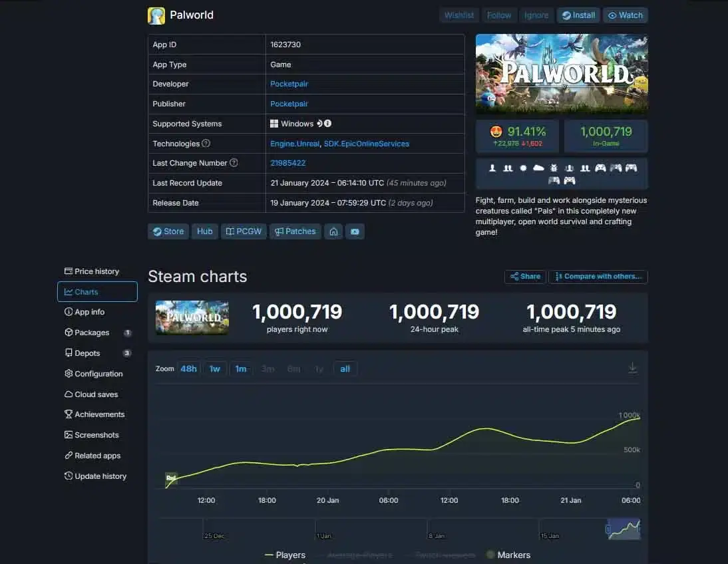Set chart zoom to all
Screen dimensions: 728x564
point(345,369)
